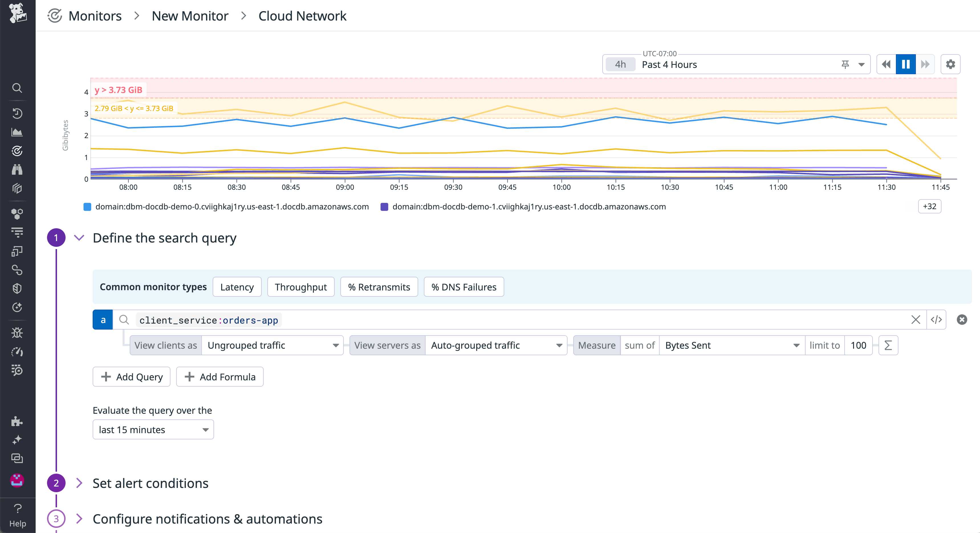
Task: Open the puzzle-piece Integrations icon
Action: (x=17, y=421)
